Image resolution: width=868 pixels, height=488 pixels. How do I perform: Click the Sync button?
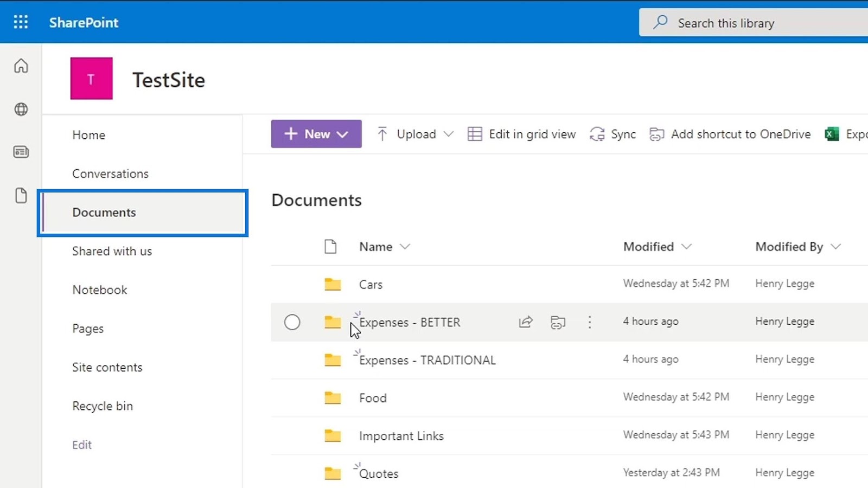612,134
